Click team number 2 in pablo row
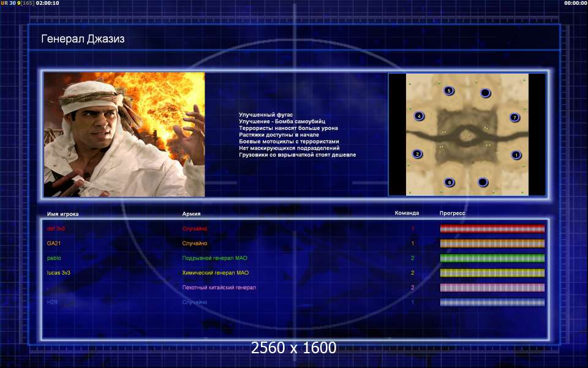Screen dimensions: 588x368 412,258
